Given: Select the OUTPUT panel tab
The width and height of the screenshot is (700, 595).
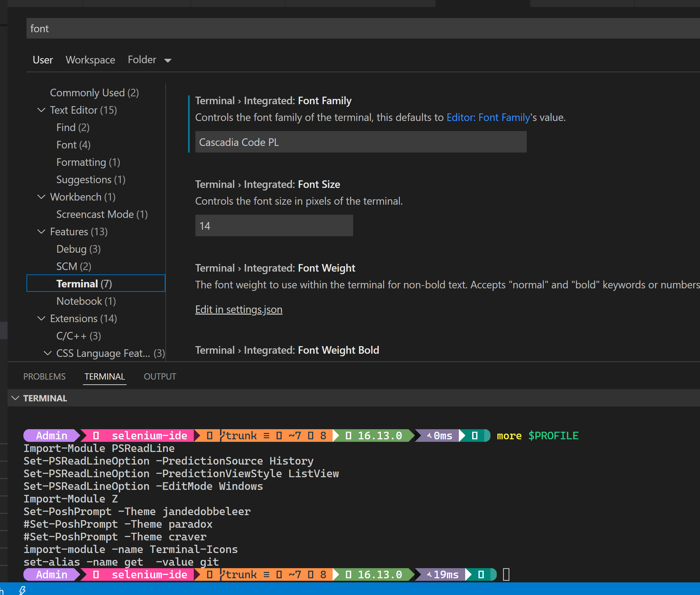Looking at the screenshot, I should [x=160, y=376].
